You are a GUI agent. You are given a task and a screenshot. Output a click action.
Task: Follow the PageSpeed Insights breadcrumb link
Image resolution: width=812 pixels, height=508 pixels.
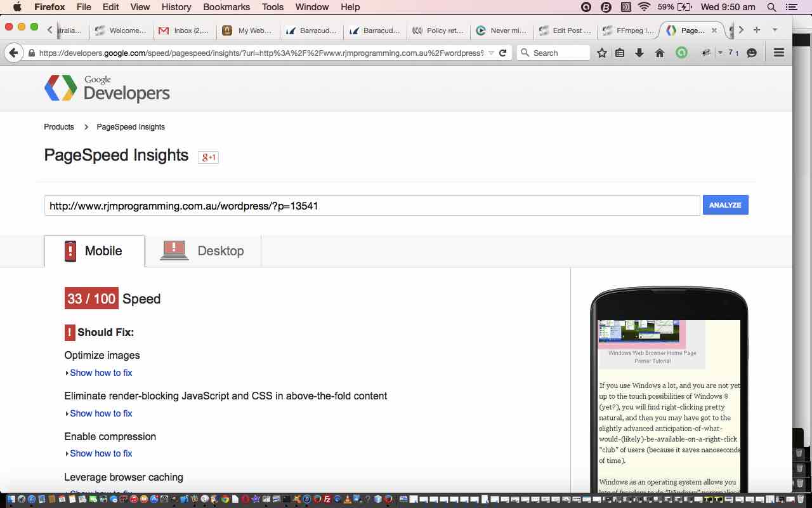tap(131, 127)
